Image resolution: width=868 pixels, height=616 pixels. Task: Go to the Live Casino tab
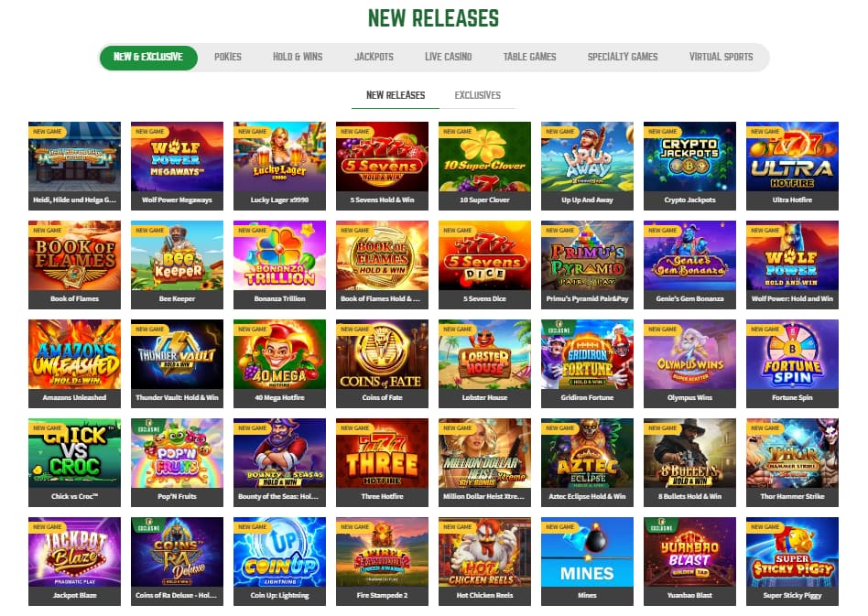(x=448, y=57)
